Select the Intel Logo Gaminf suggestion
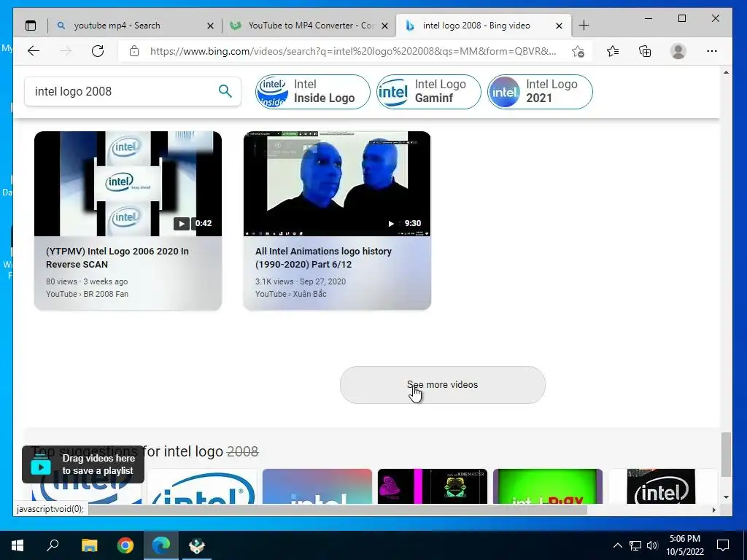Screen dimensions: 747x560 429,91
